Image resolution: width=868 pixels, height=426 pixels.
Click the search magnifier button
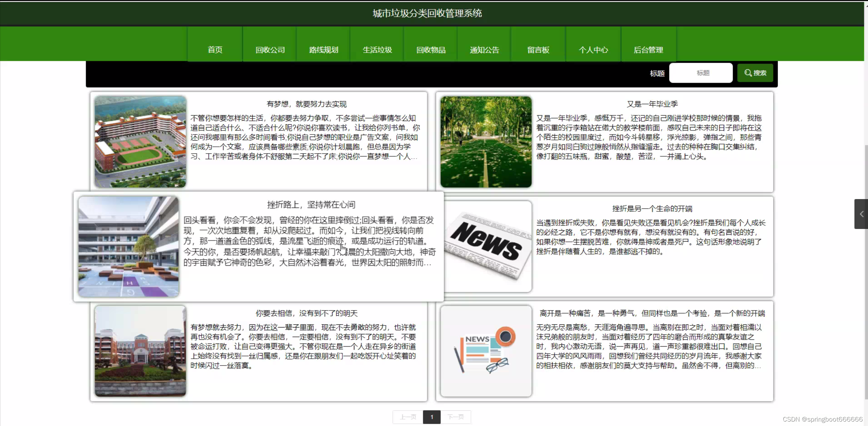tap(755, 73)
